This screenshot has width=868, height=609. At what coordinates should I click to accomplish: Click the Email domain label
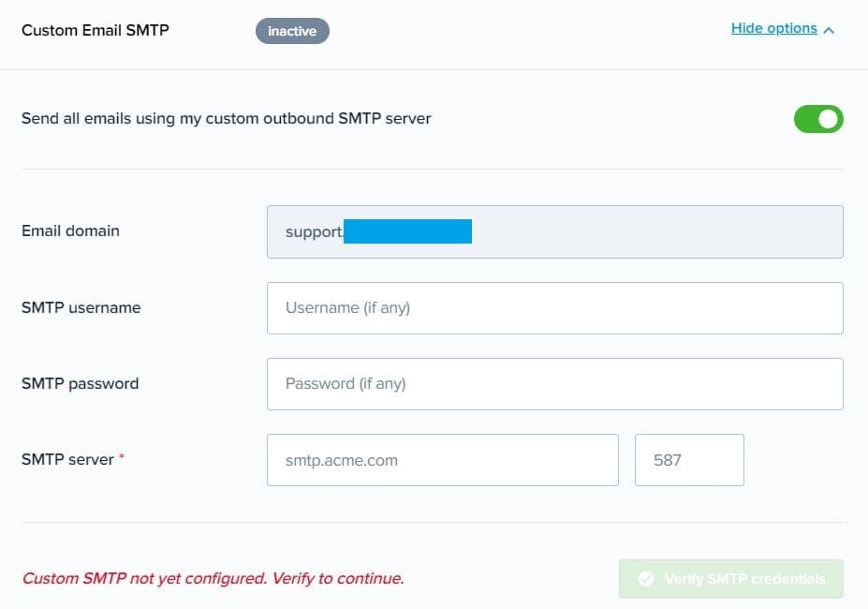[x=70, y=230]
